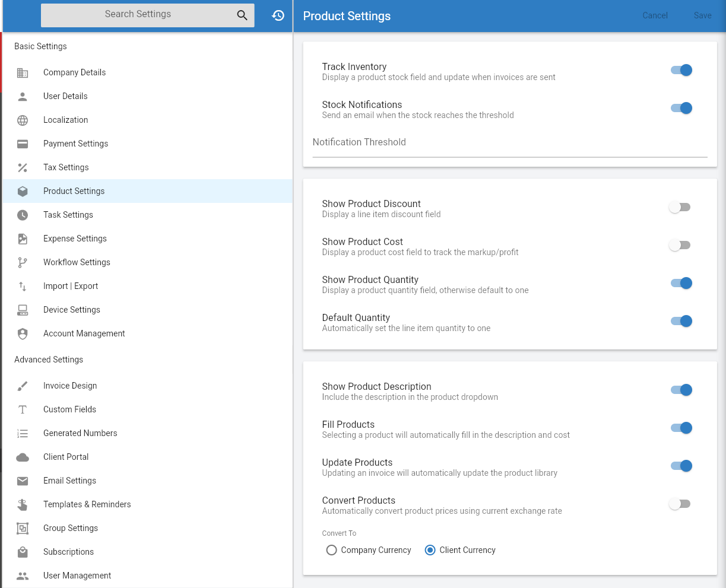
Task: Click the Invoice Design brush icon
Action: pyautogui.click(x=23, y=386)
